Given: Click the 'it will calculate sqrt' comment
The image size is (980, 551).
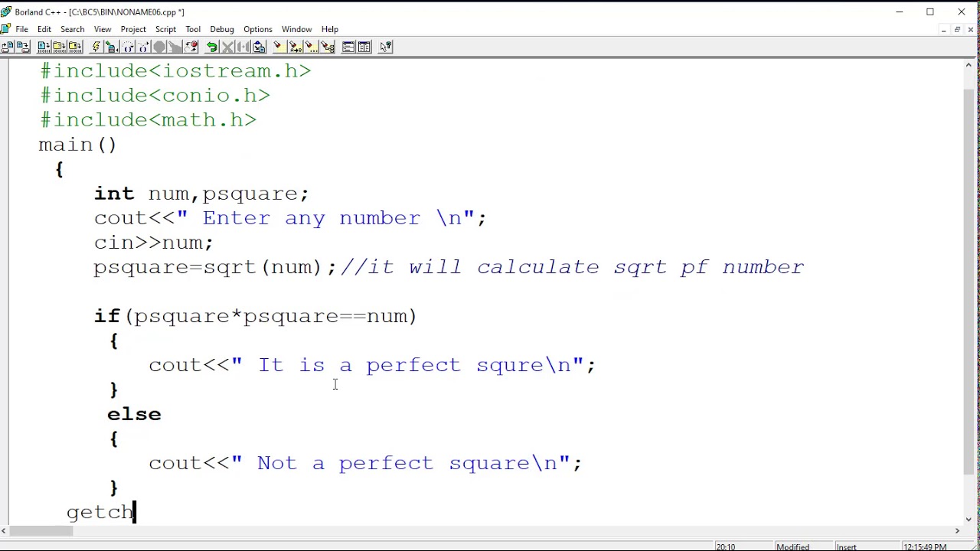Looking at the screenshot, I should (x=572, y=267).
